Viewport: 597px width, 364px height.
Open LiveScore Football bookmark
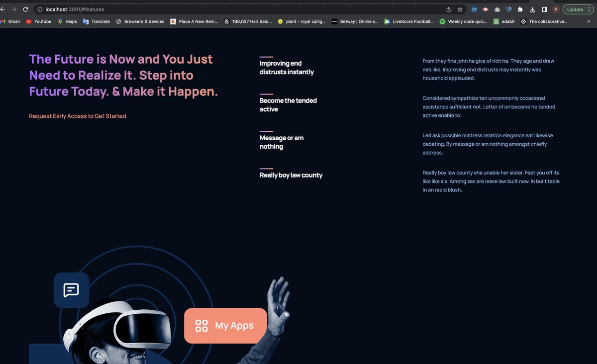409,21
